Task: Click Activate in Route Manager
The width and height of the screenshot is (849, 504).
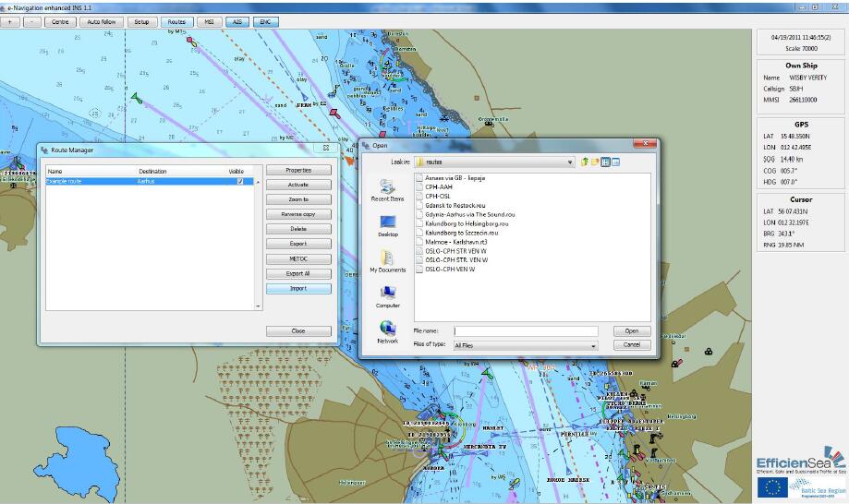Action: tap(298, 185)
